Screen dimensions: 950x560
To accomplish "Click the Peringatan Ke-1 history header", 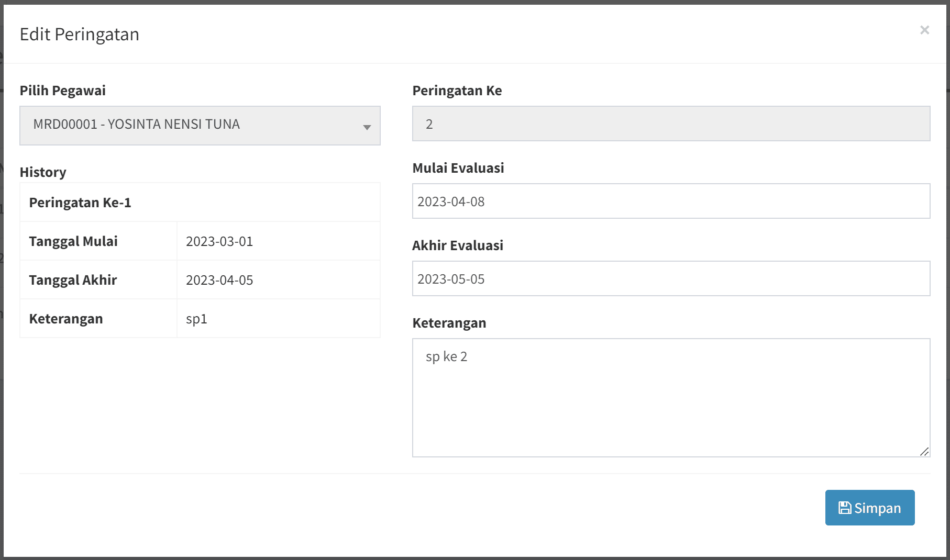I will click(80, 203).
